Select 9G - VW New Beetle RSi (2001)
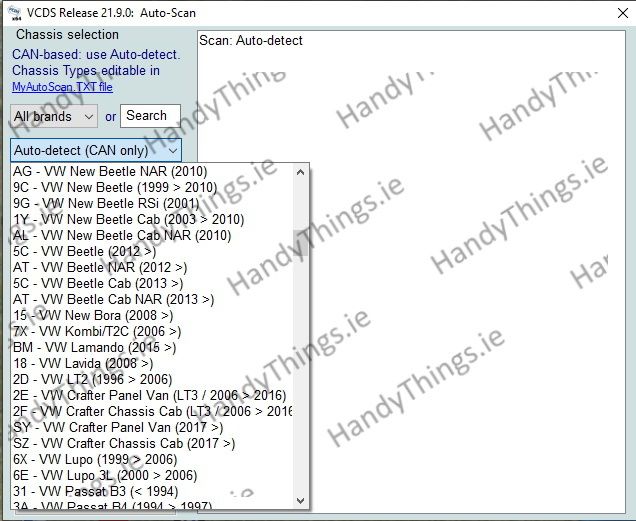The width and height of the screenshot is (636, 521). pyautogui.click(x=152, y=203)
